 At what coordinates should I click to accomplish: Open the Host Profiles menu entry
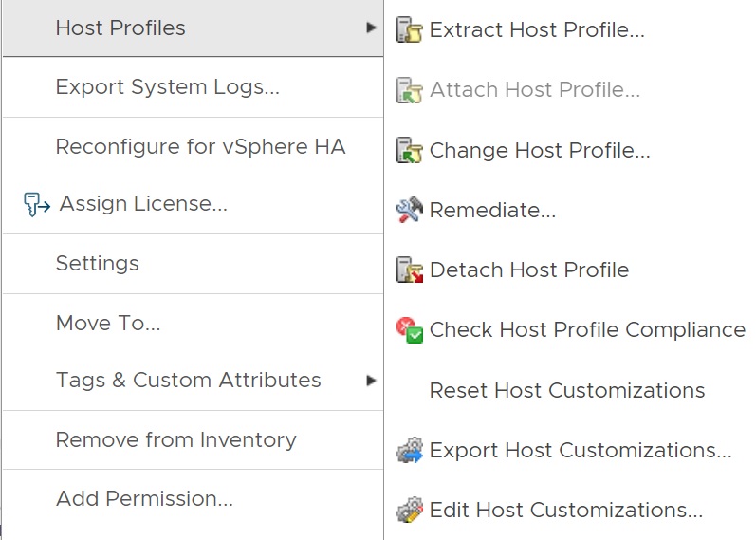point(120,28)
